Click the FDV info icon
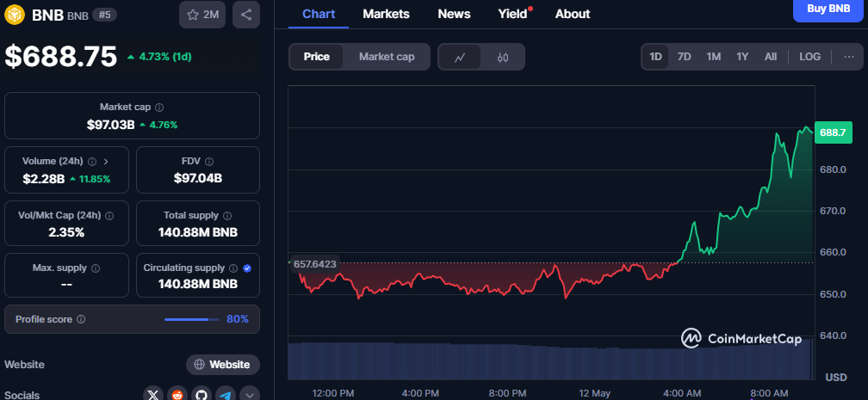 point(209,162)
